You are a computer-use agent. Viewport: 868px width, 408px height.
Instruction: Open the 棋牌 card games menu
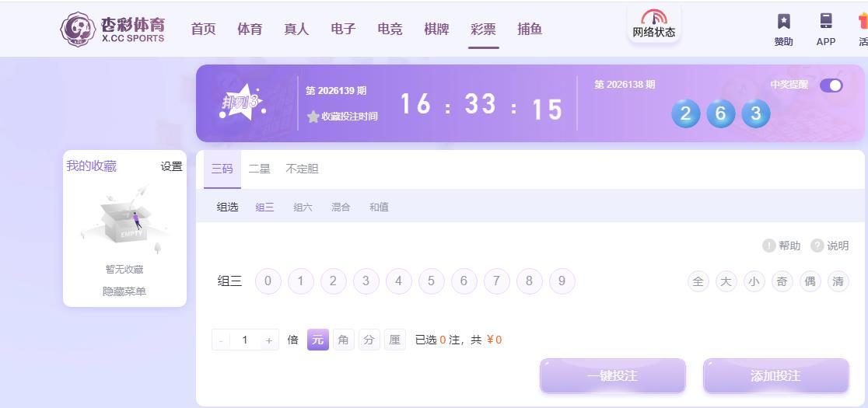point(436,30)
